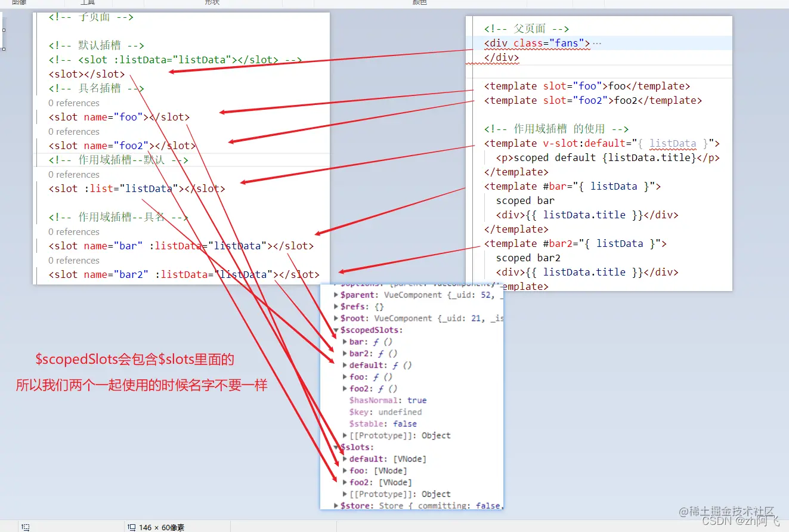Click the slot name="bar" code line

(x=181, y=246)
